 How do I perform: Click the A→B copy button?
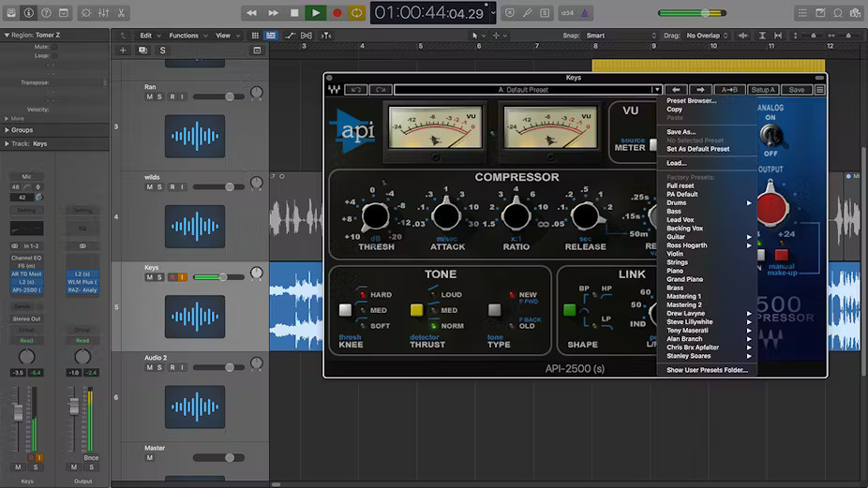click(x=730, y=90)
